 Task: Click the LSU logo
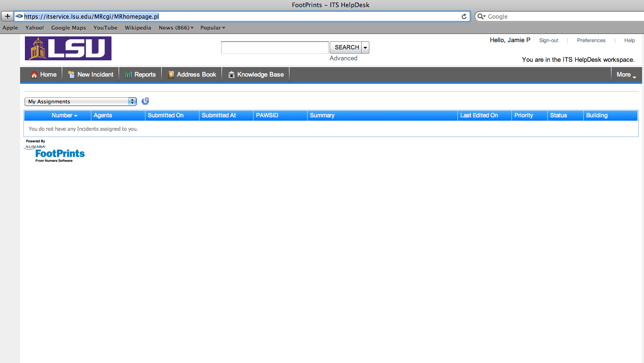[68, 48]
